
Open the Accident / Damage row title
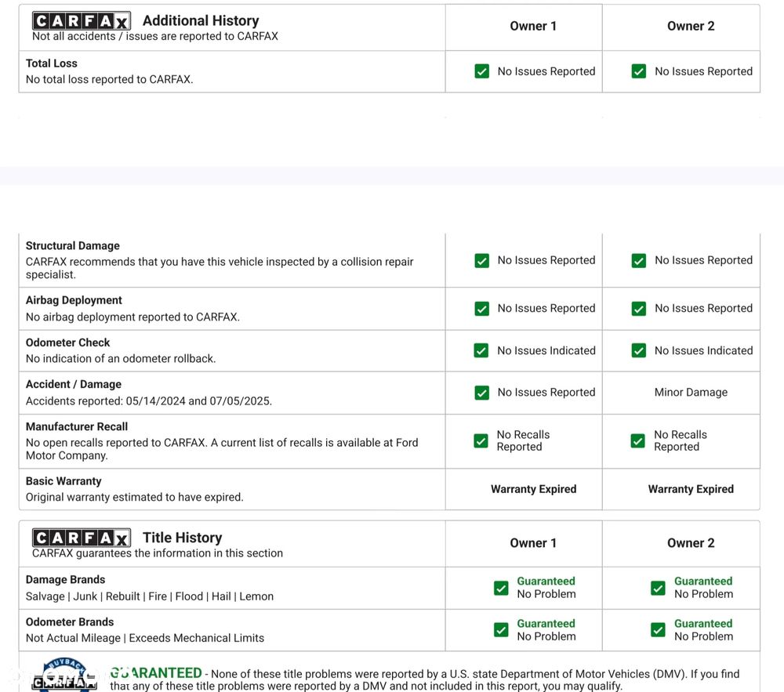[x=74, y=385]
